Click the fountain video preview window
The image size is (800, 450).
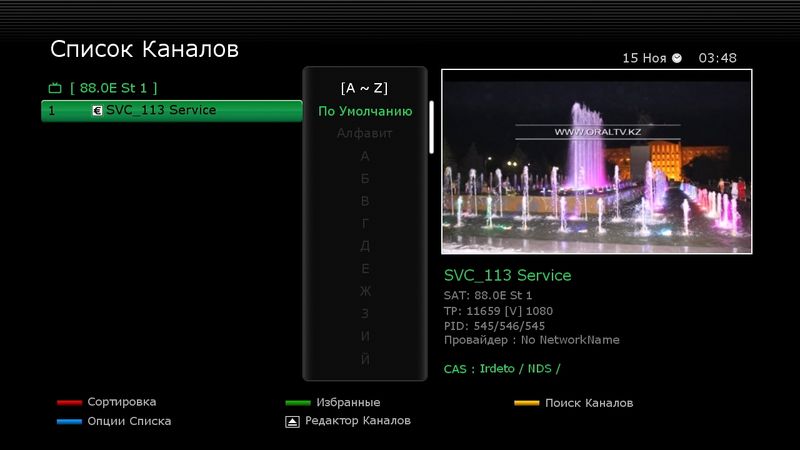pyautogui.click(x=596, y=161)
